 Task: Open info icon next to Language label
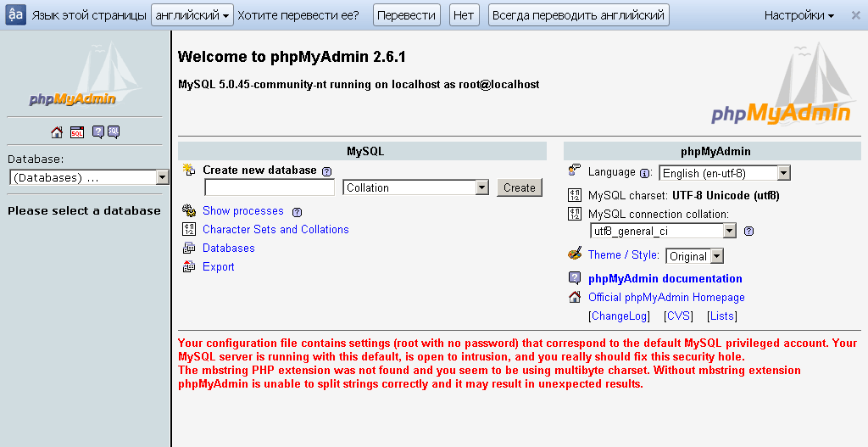[x=644, y=173]
